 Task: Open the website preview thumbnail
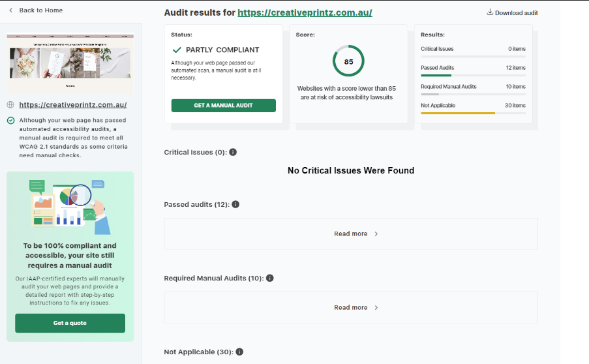coord(70,64)
